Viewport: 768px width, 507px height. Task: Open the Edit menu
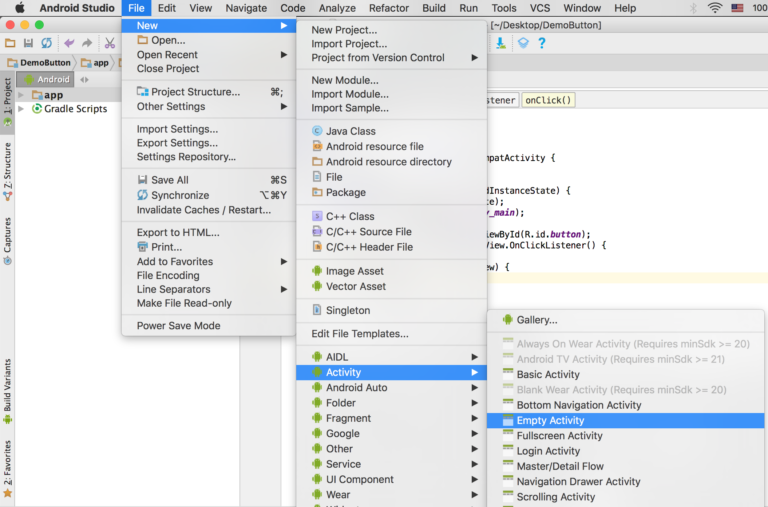[x=167, y=8]
